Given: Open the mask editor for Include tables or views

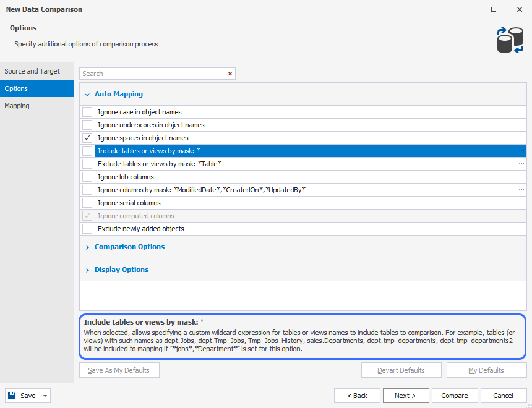Looking at the screenshot, I should coord(521,150).
